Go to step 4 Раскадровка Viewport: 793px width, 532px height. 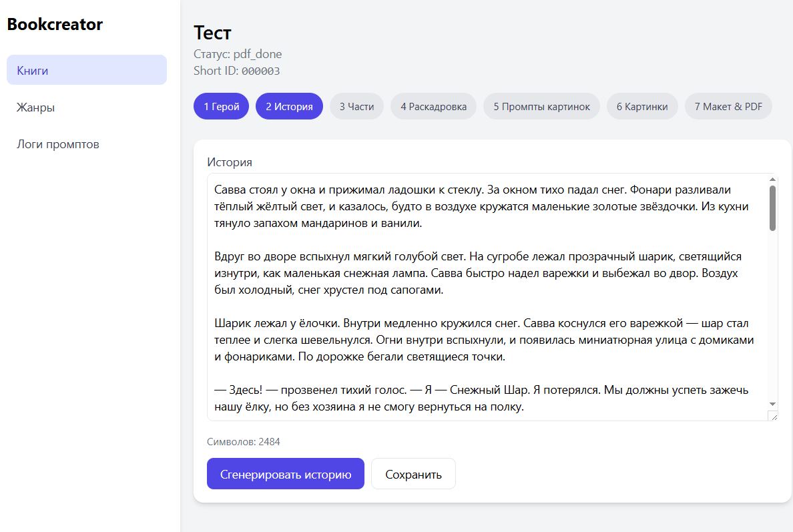tap(433, 106)
